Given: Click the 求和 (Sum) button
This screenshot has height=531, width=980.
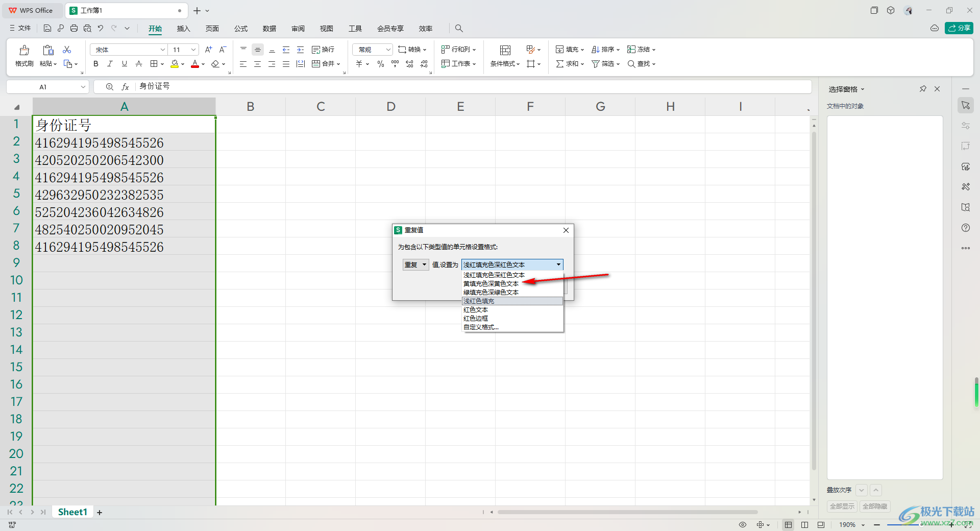Looking at the screenshot, I should coord(570,64).
